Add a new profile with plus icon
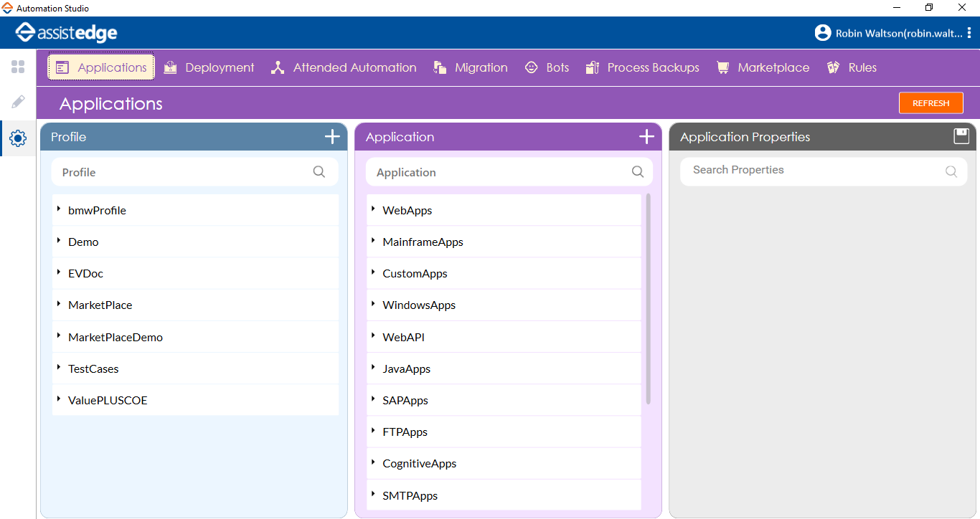 click(332, 136)
